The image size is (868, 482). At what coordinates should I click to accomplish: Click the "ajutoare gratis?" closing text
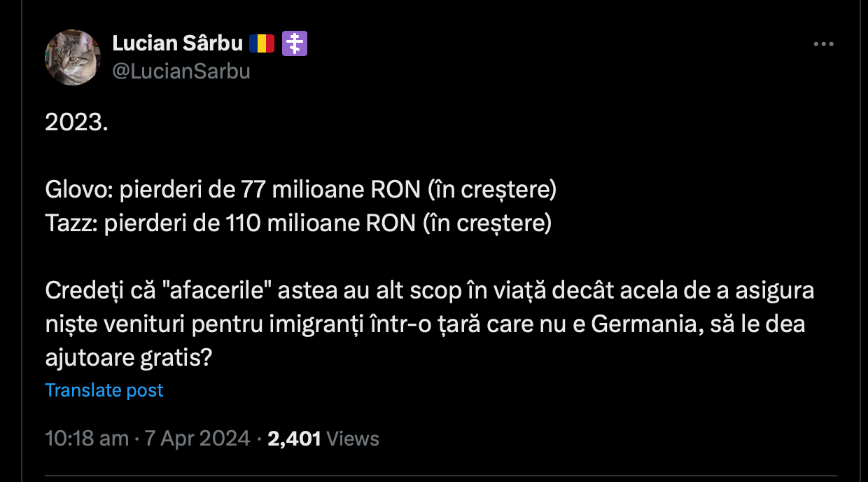[128, 358]
